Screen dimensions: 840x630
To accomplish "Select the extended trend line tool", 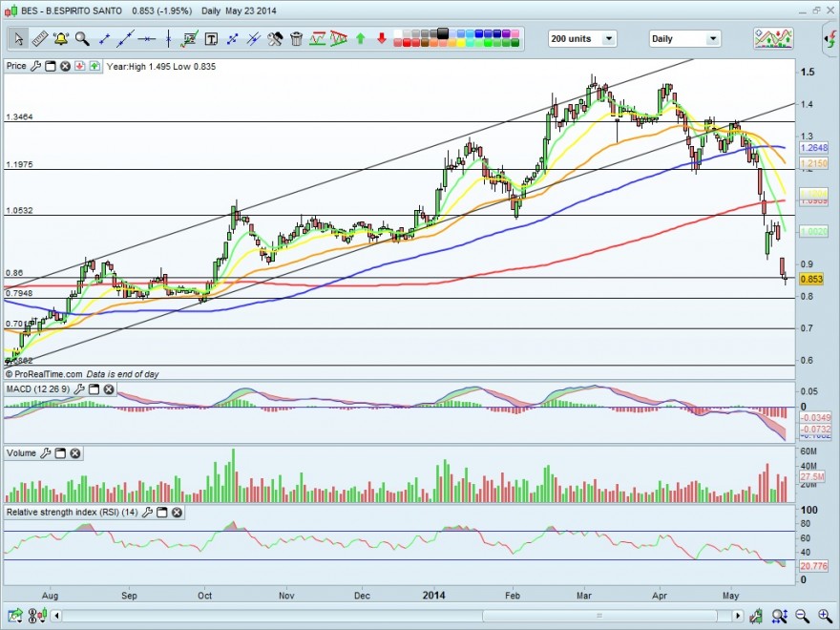I will click(x=125, y=38).
